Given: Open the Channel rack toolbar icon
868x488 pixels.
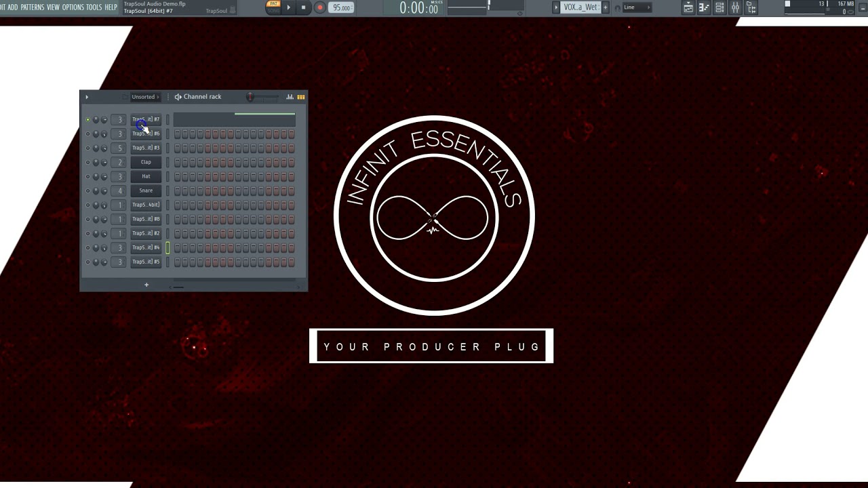Looking at the screenshot, I should (719, 7).
